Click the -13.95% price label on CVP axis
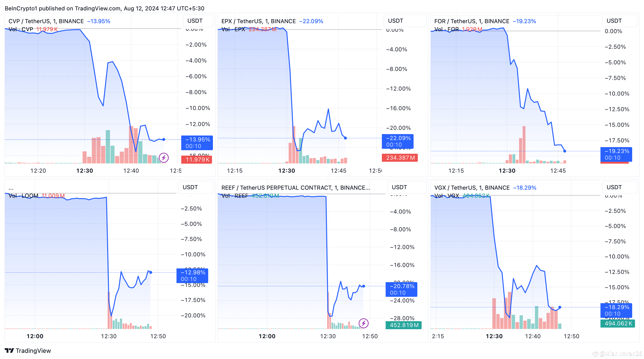This screenshot has width=644, height=359. point(197,140)
